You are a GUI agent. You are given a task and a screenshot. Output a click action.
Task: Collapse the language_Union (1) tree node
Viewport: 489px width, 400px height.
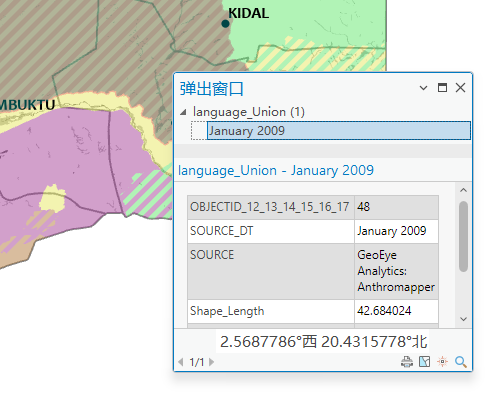[x=183, y=112]
